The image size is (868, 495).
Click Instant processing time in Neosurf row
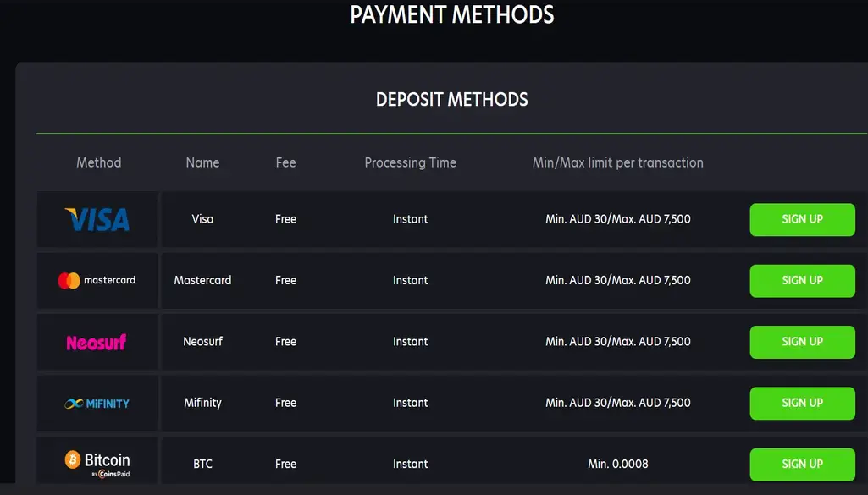pyautogui.click(x=410, y=342)
